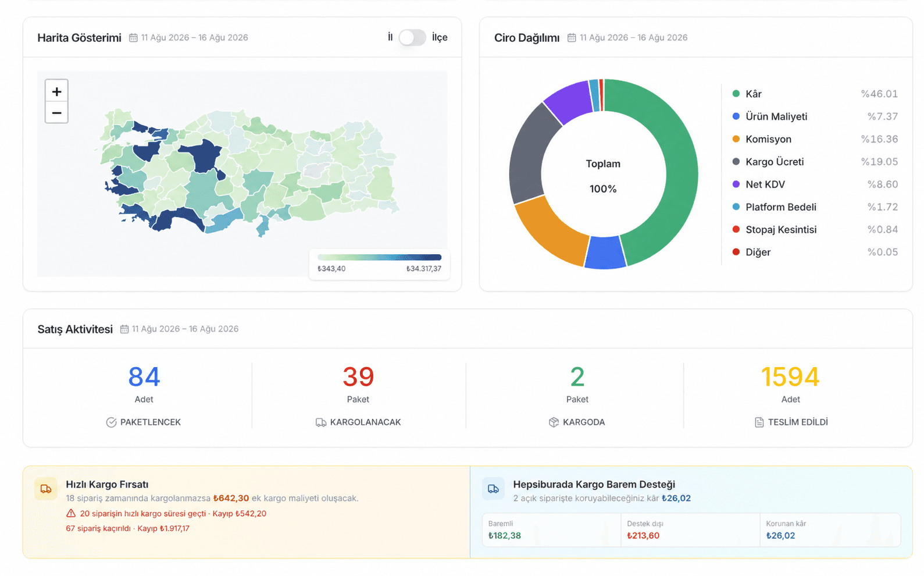Click the light-blue Platform Bedeli legend dot

click(x=736, y=207)
